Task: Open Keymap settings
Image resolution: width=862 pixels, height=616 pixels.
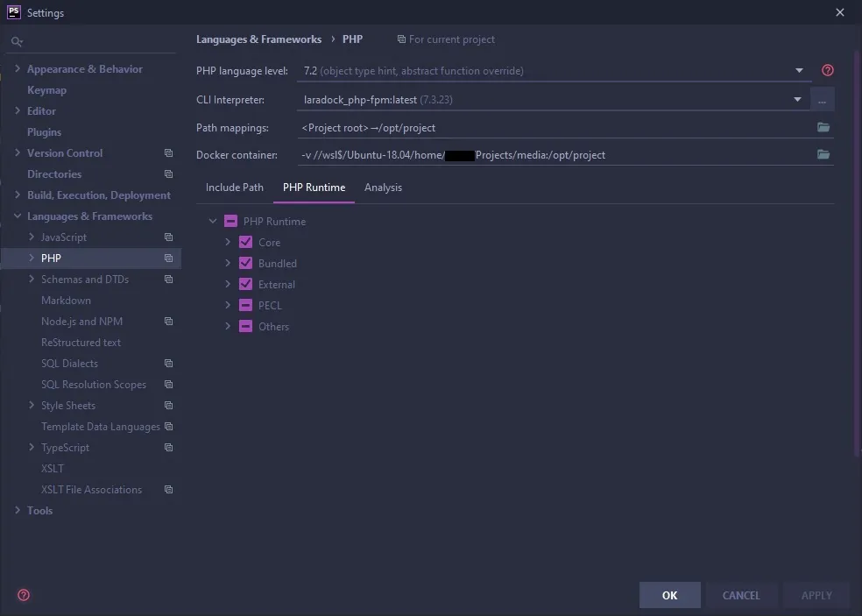Action: tap(46, 89)
